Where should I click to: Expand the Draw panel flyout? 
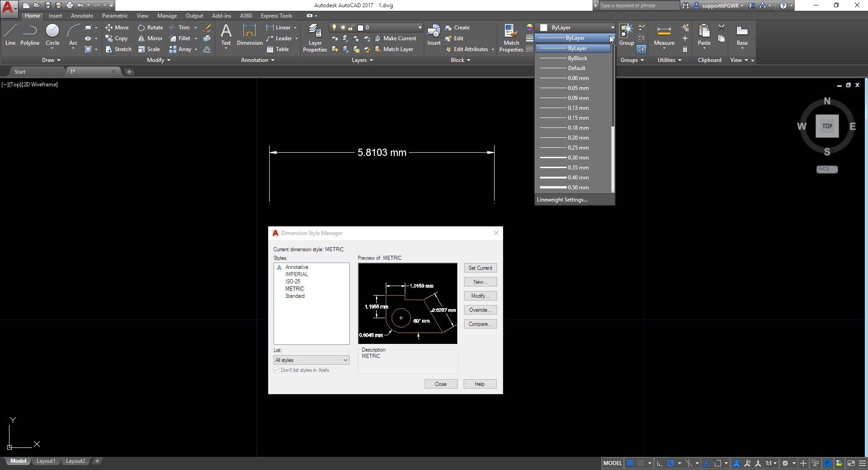[x=51, y=60]
